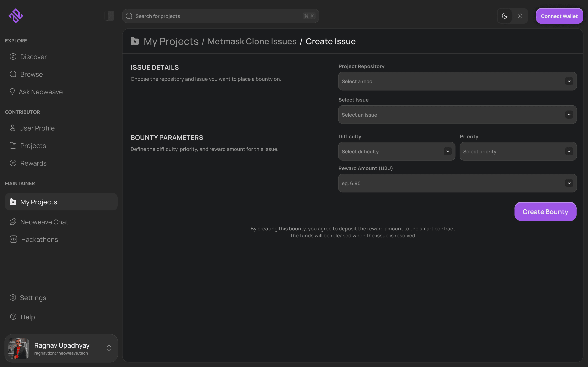Go to Browse in sidebar
This screenshot has height=367, width=588.
click(31, 74)
